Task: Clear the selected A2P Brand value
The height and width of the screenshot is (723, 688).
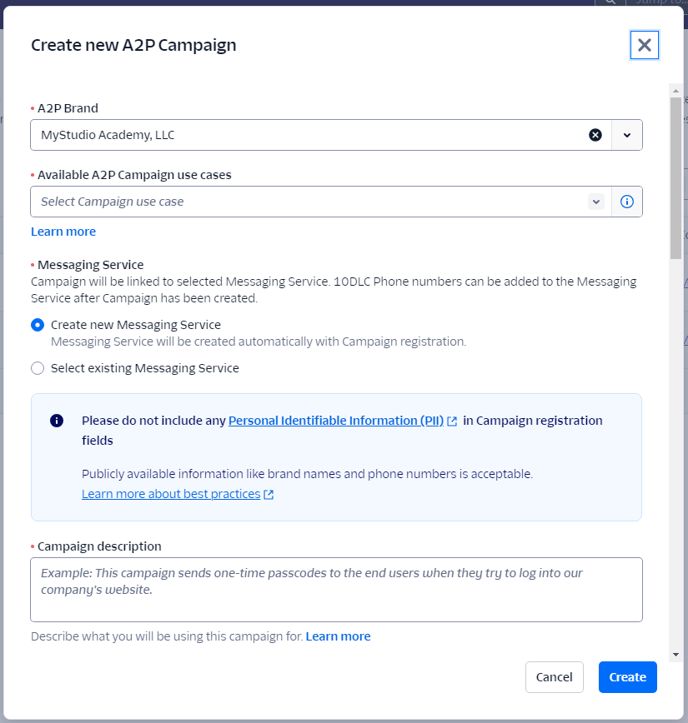Action: point(595,135)
